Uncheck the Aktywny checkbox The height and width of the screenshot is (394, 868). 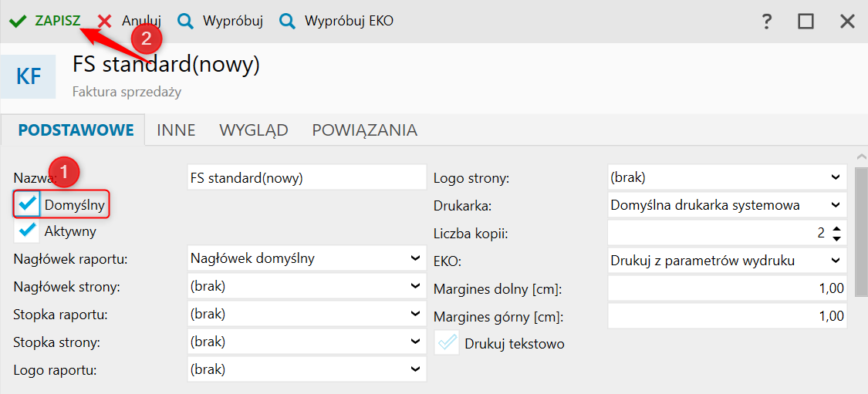pos(26,231)
